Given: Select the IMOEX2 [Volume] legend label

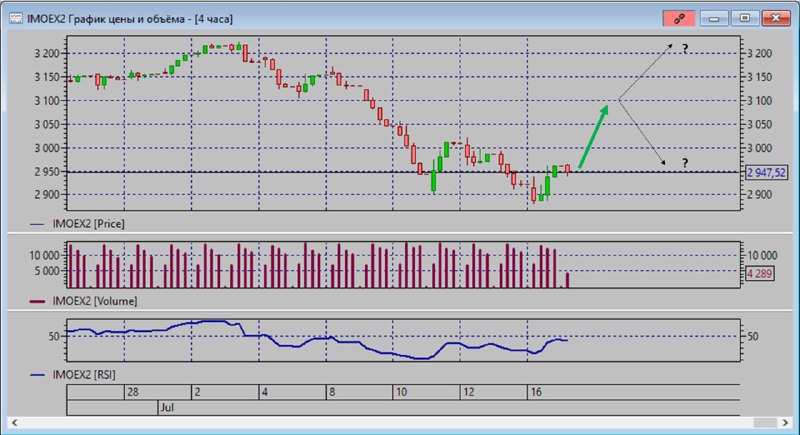Looking at the screenshot, I should (x=94, y=301).
